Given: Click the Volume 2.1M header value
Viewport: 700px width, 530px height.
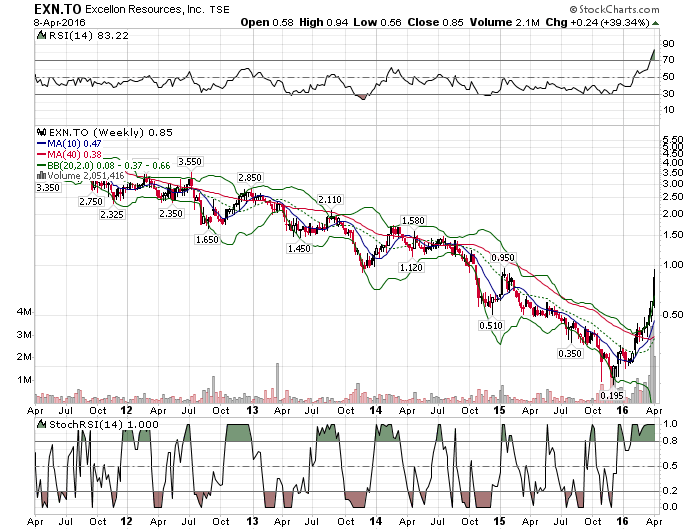Looking at the screenshot, I should (x=505, y=22).
